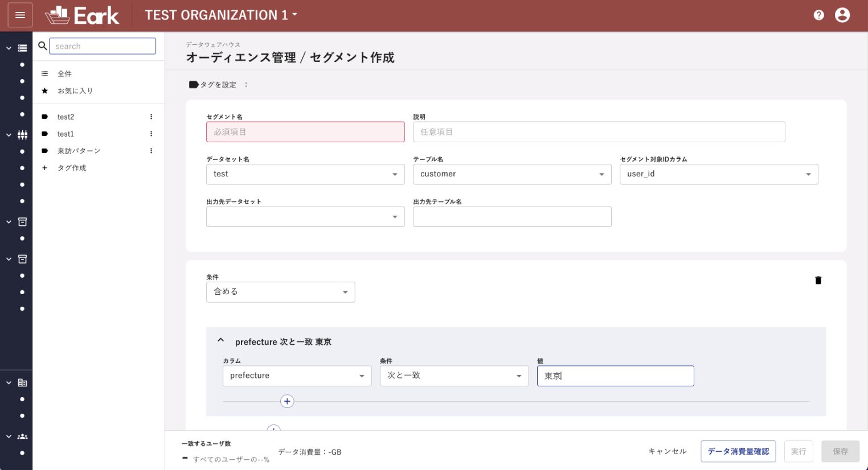The height and width of the screenshot is (470, 868).
Task: Click the 説明 optional input field
Action: pyautogui.click(x=599, y=132)
